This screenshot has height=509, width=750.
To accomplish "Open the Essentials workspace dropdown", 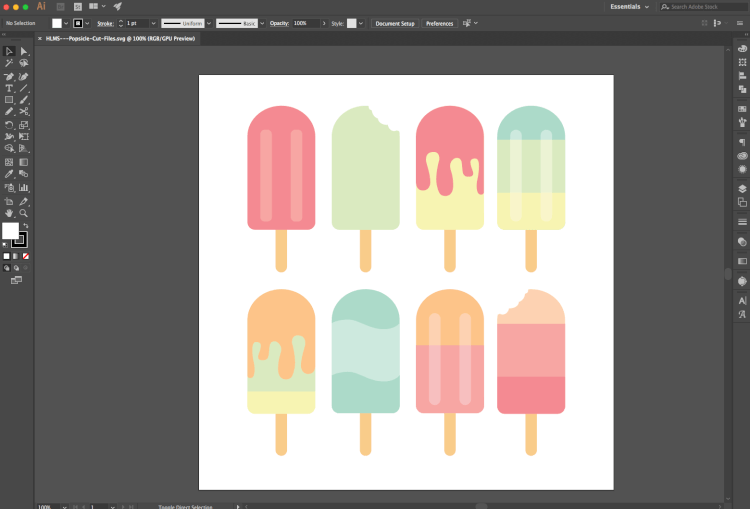I will (629, 6).
